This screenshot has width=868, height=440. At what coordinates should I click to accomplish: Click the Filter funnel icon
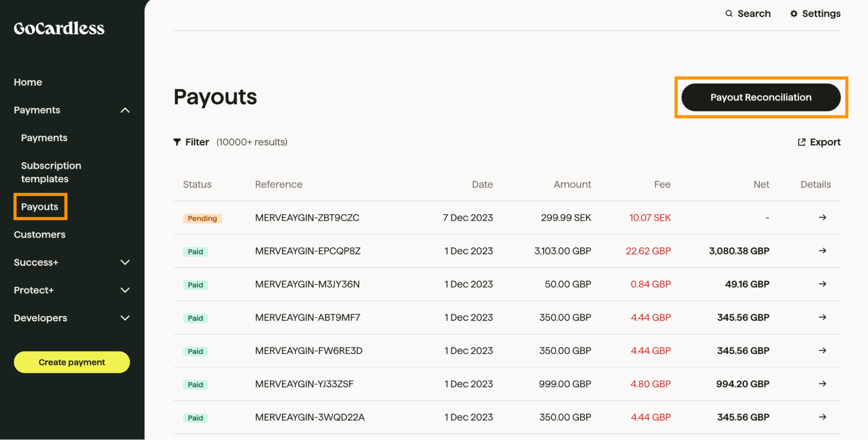pyautogui.click(x=176, y=142)
